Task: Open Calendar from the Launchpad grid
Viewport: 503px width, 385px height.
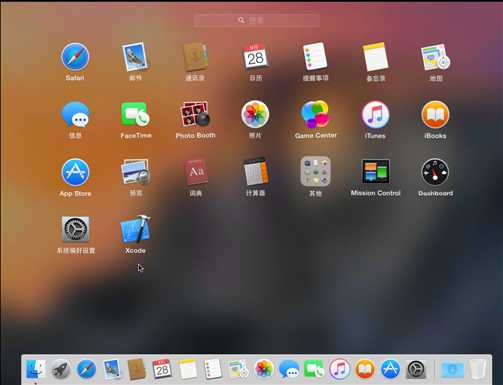Action: 255,57
